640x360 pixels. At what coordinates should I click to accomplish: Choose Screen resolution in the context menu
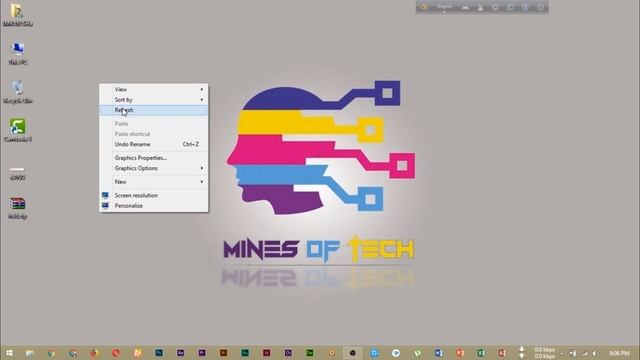tap(153, 196)
